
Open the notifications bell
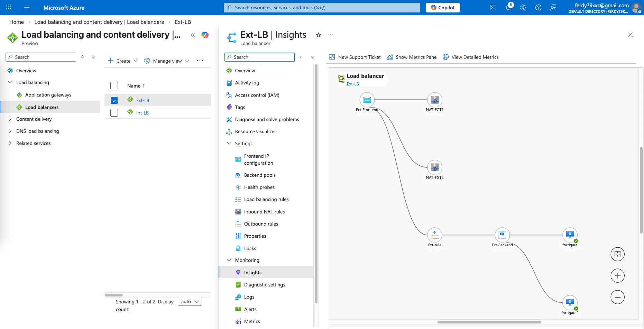click(508, 8)
